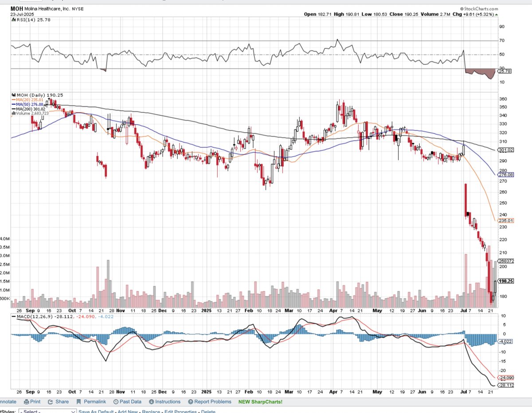The height and width of the screenshot is (413, 532).
Task: Click the -4.022 MACD histogram axis tag
Action: click(x=506, y=342)
